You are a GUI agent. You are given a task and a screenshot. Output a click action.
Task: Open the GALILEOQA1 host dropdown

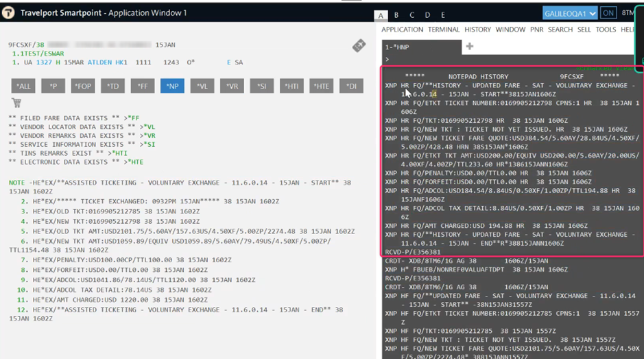point(569,13)
